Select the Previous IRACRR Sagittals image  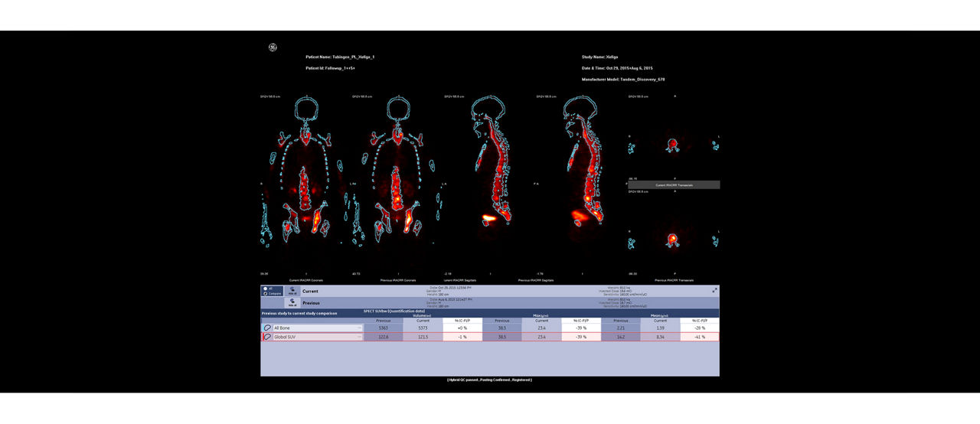581,184
